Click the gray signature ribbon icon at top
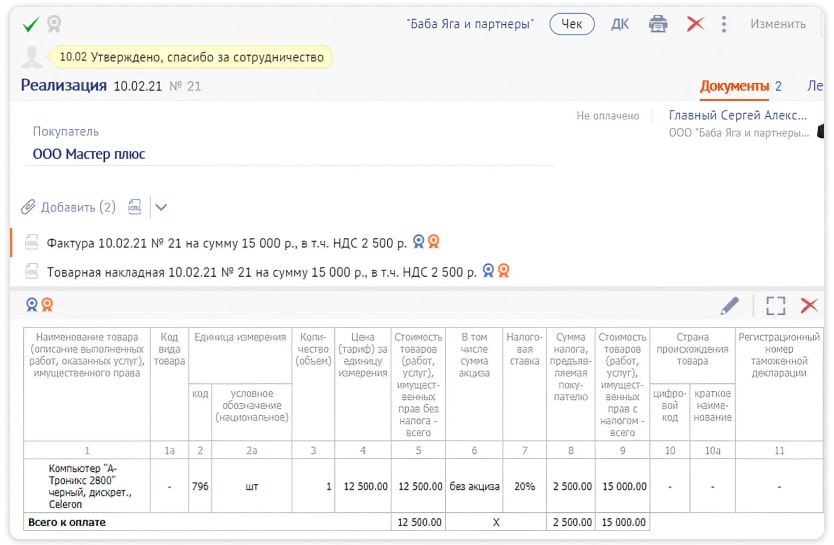834x545 pixels. (54, 24)
